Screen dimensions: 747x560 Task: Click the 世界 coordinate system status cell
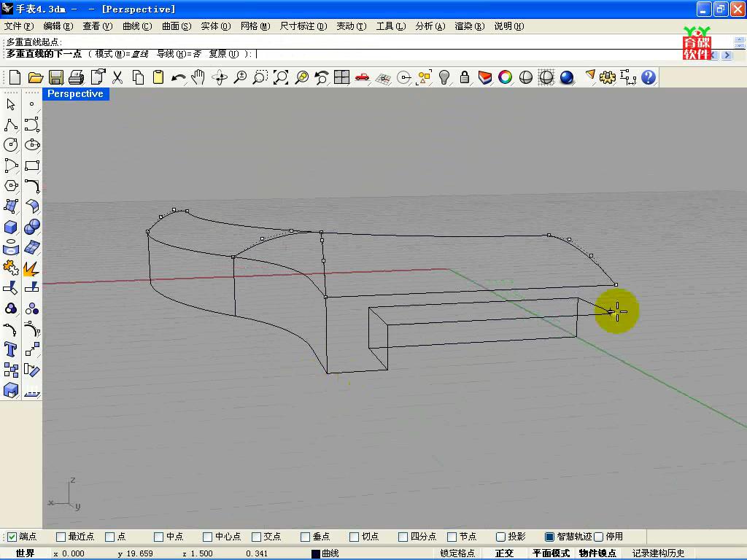[26, 553]
